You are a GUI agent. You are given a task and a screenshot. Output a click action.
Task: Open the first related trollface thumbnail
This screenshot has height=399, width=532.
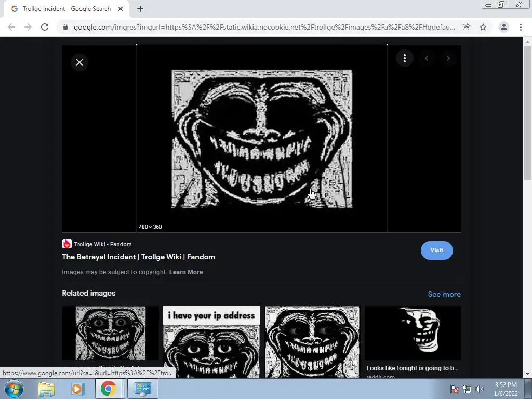pyautogui.click(x=110, y=333)
